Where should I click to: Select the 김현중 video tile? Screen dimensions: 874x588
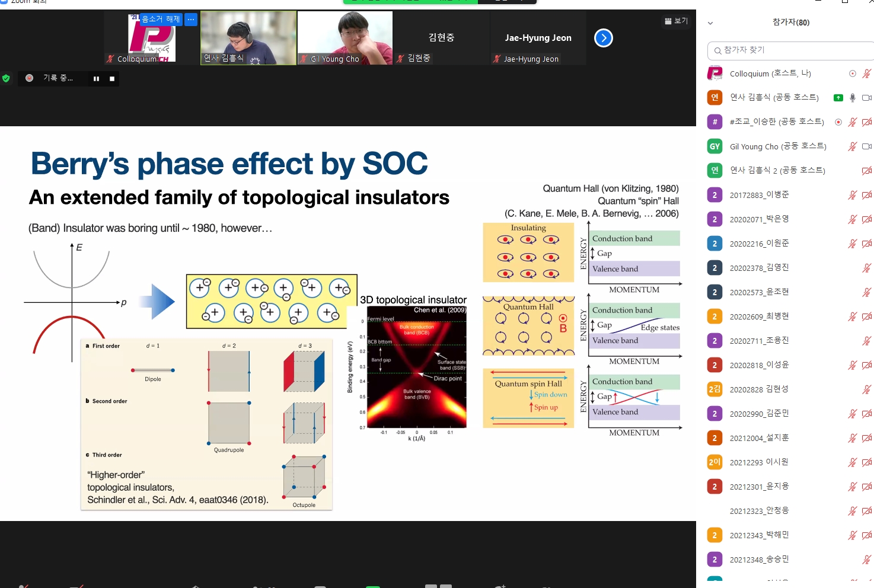pos(441,38)
